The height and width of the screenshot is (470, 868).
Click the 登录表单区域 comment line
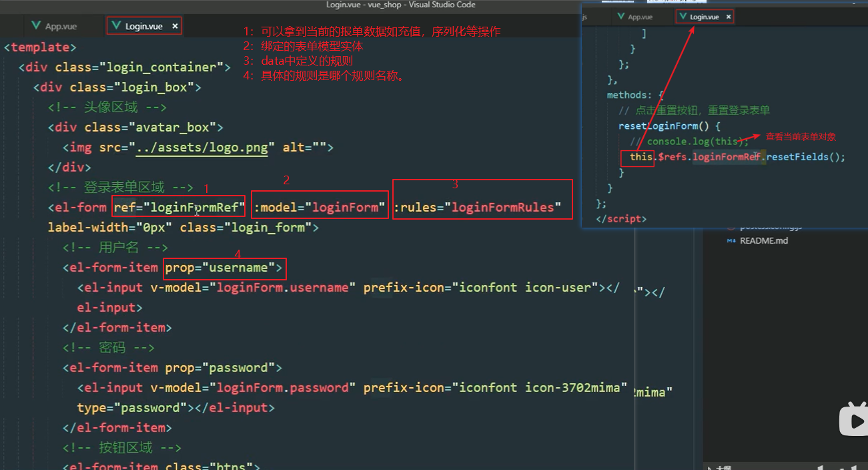(x=120, y=187)
